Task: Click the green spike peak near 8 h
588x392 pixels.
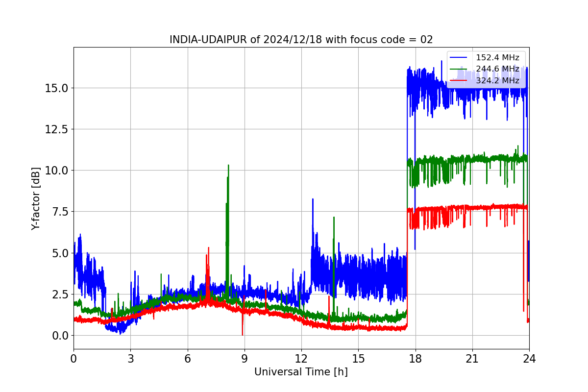Action: point(228,166)
